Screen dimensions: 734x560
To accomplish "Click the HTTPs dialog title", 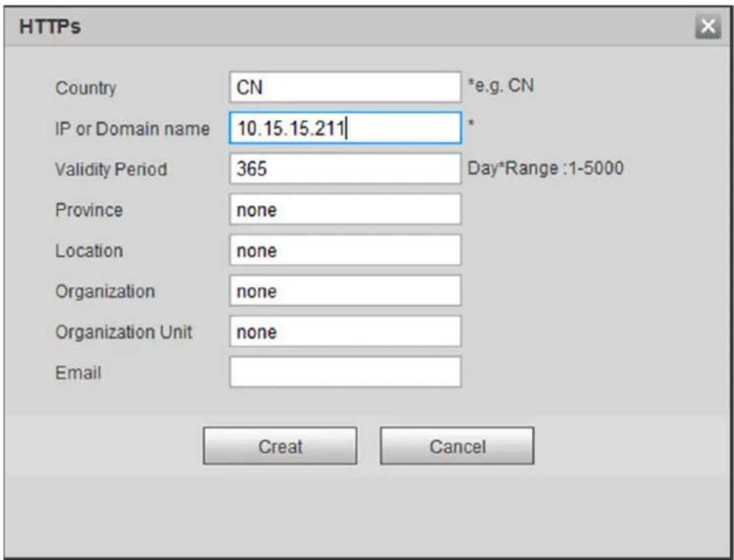I will [x=50, y=27].
